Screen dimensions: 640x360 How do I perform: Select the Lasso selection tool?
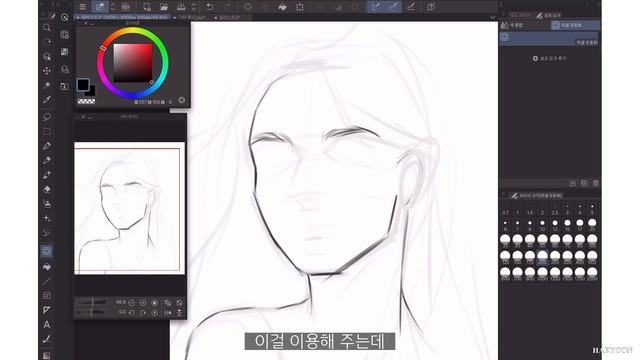point(47,117)
